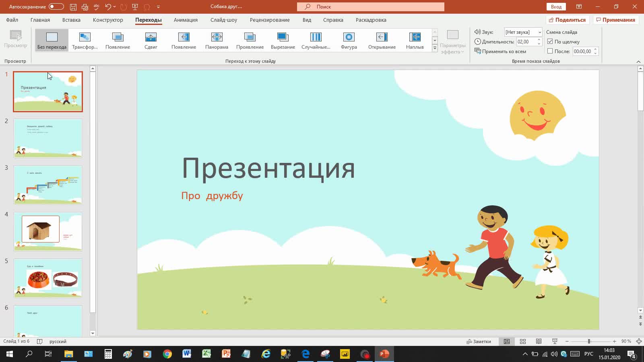Click the Вход sign-in button

(x=556, y=7)
